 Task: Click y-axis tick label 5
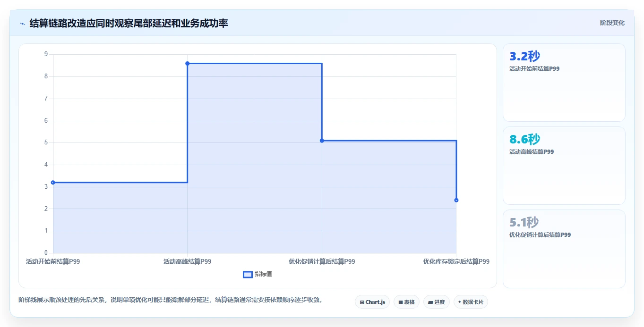tap(46, 143)
